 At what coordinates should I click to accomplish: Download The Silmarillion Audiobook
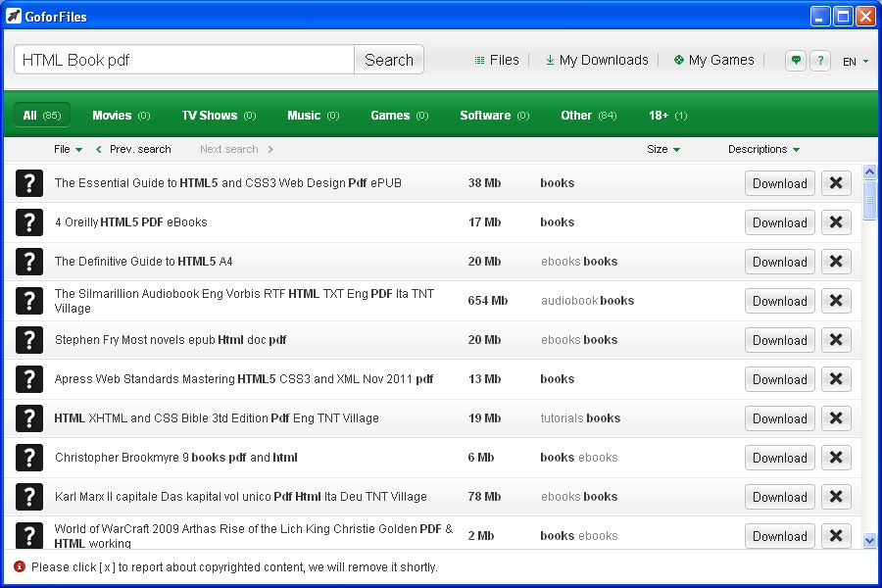coord(780,301)
